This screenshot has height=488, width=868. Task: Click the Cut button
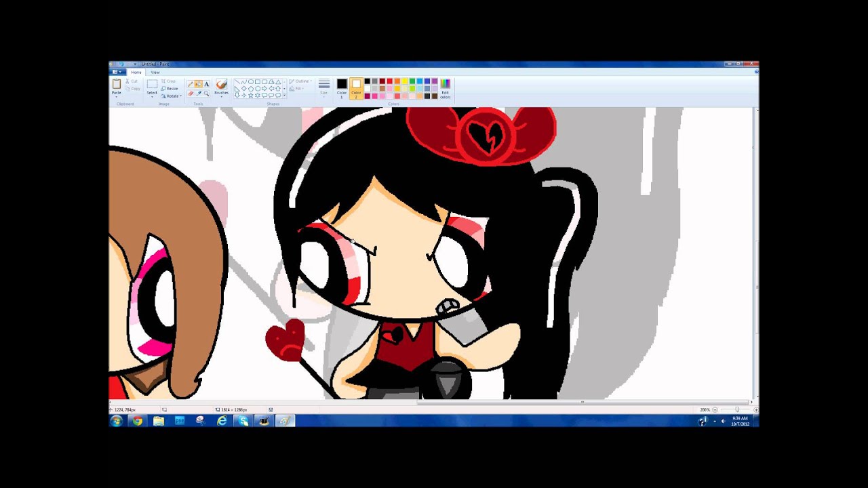click(x=131, y=81)
